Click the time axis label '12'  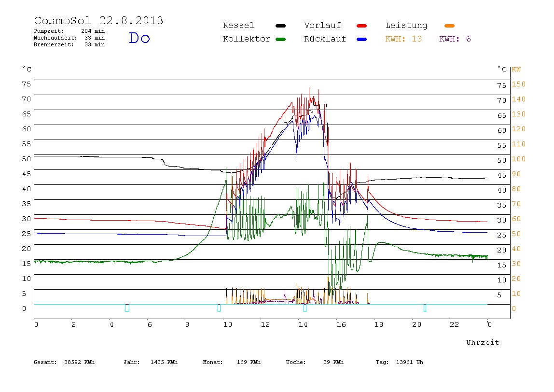pos(265,324)
